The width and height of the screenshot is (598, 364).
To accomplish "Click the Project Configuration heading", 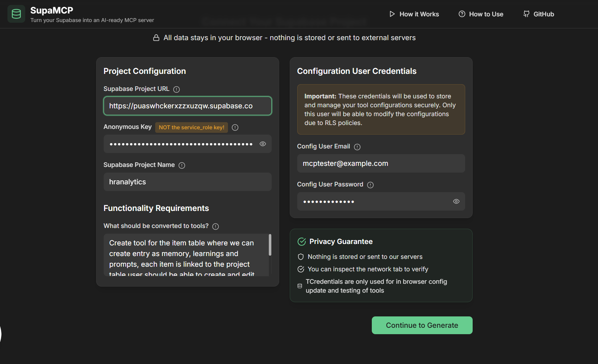I will click(145, 71).
